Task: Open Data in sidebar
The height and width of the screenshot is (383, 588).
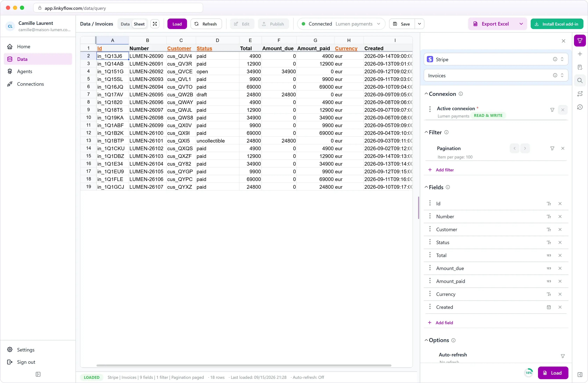Action: 38,59
